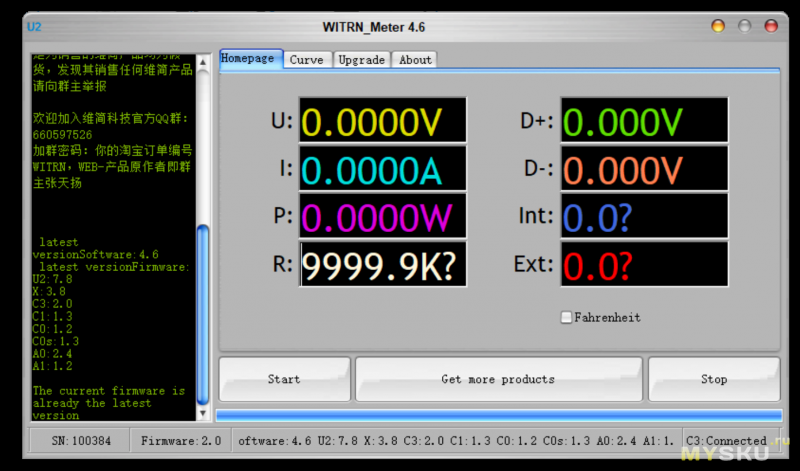Click the yellow voltage U reading field
The height and width of the screenshot is (471, 800).
(383, 121)
